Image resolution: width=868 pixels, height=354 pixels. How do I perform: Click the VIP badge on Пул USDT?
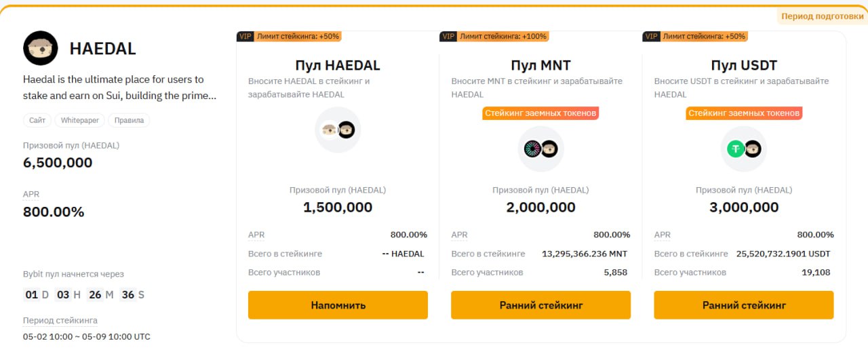click(x=651, y=37)
